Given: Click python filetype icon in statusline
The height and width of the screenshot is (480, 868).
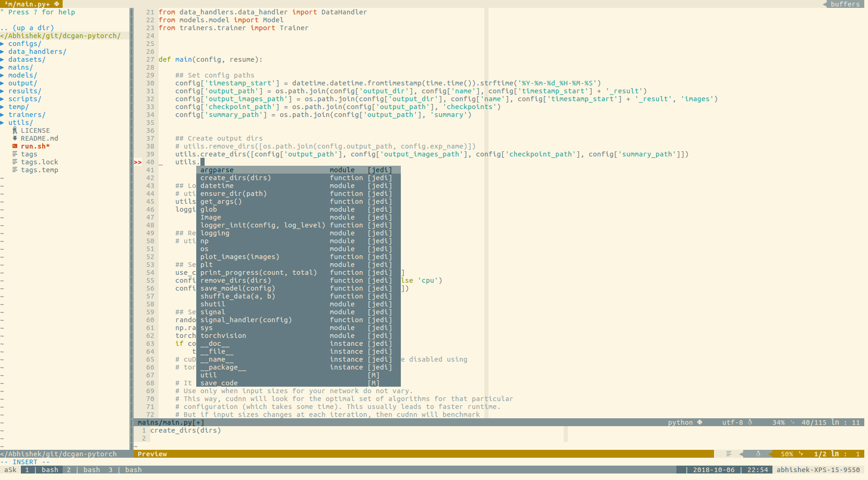Looking at the screenshot, I should pos(700,422).
